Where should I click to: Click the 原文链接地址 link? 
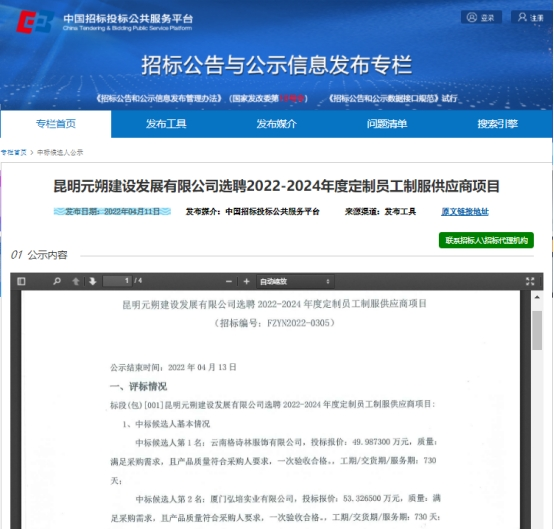pos(465,212)
